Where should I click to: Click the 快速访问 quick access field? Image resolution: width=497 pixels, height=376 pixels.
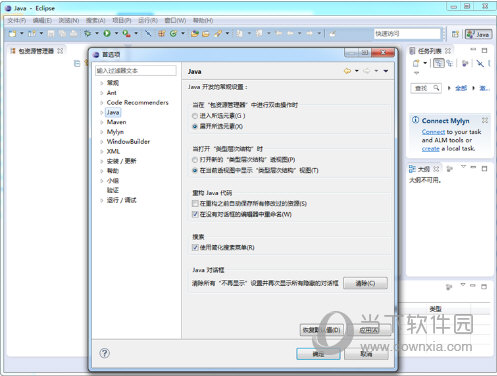click(x=407, y=34)
